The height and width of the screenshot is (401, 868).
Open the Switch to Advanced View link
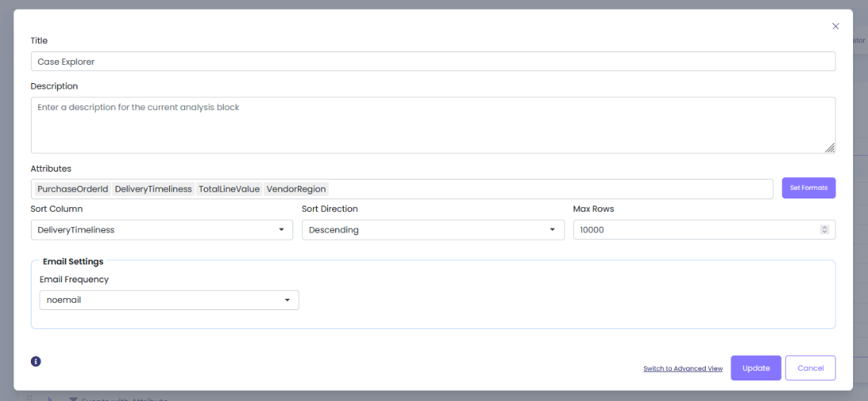pyautogui.click(x=682, y=369)
